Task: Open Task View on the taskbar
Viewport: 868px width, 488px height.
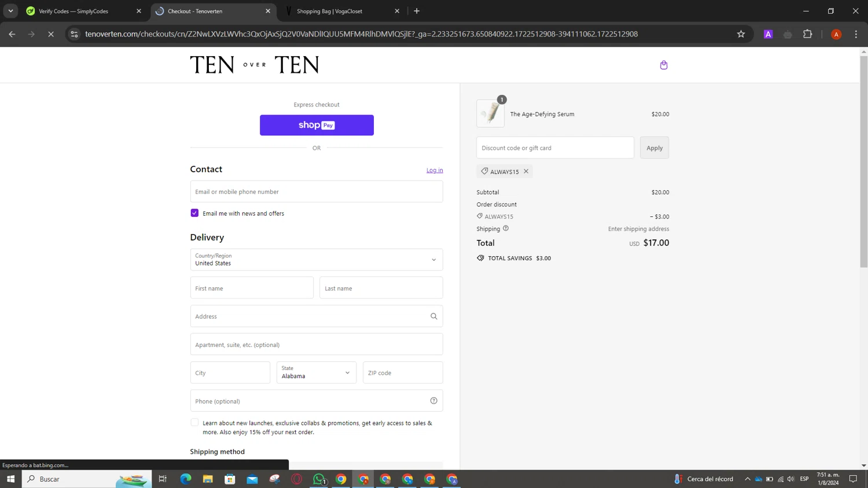Action: [163, 479]
